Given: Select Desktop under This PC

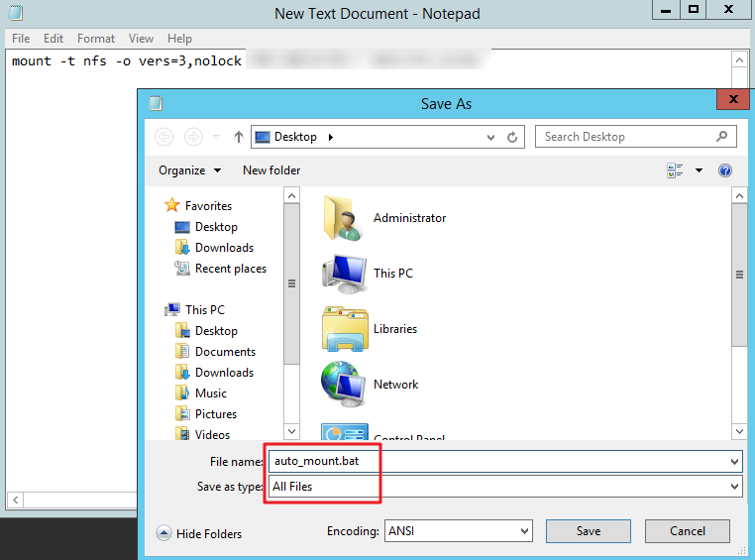Looking at the screenshot, I should pyautogui.click(x=206, y=331).
